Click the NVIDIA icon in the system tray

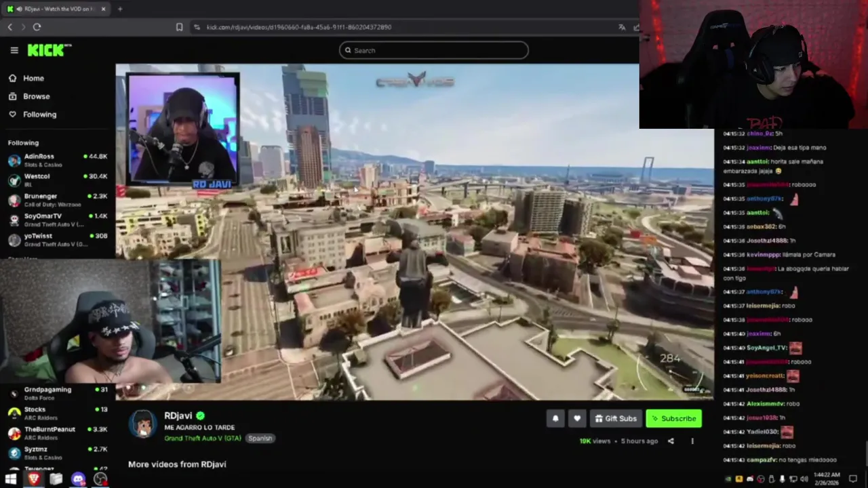click(x=728, y=479)
